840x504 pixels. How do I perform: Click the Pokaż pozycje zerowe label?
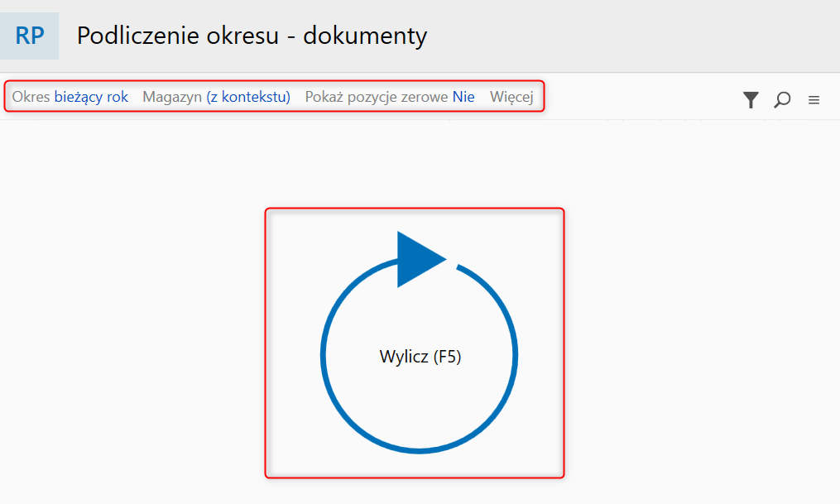(x=376, y=97)
